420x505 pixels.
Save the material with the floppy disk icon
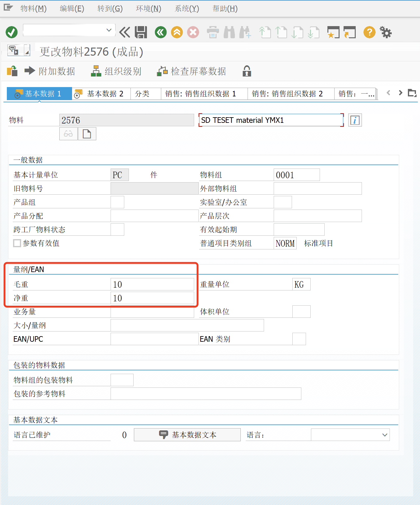click(141, 32)
